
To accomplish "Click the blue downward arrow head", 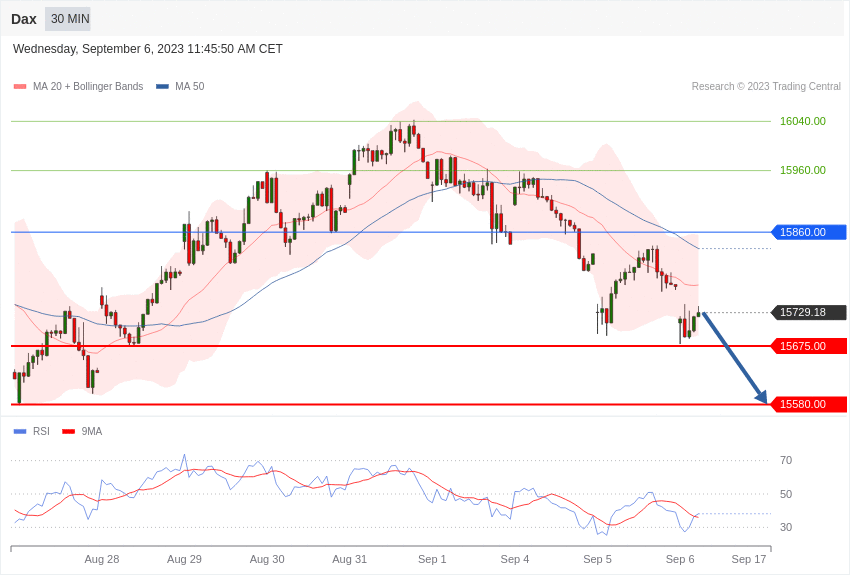I will pyautogui.click(x=762, y=398).
